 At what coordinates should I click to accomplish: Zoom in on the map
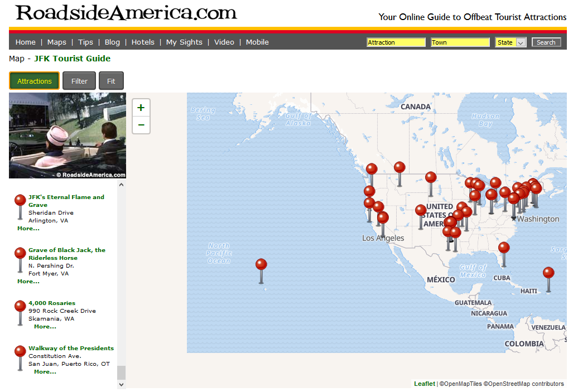point(141,108)
